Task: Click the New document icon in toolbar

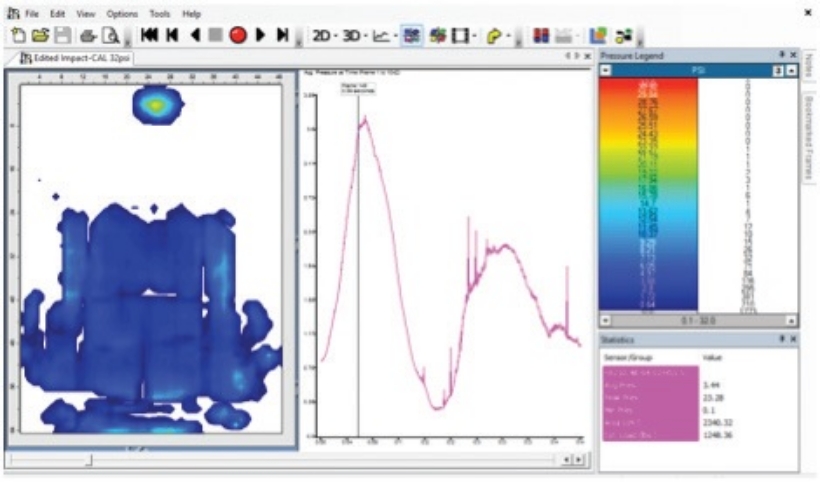Action: (19, 36)
